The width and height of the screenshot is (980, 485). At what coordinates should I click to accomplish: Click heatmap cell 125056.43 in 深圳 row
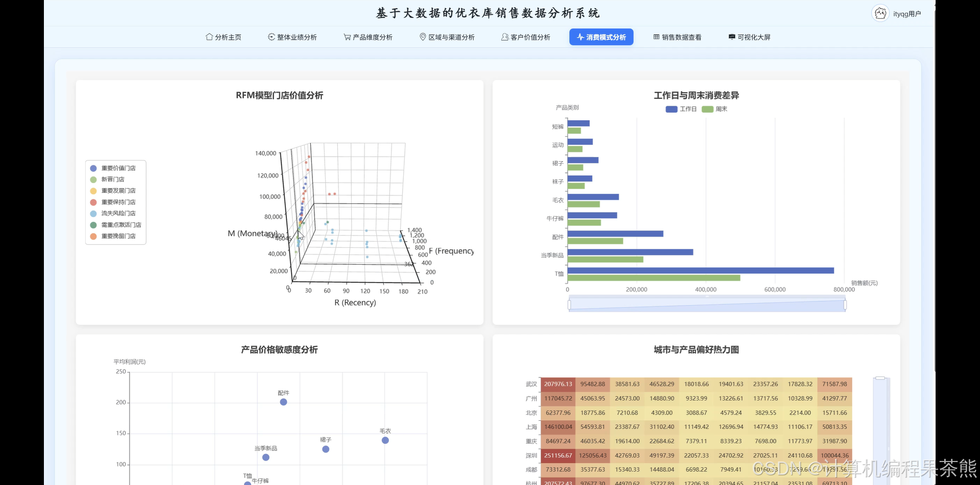[x=593, y=455]
